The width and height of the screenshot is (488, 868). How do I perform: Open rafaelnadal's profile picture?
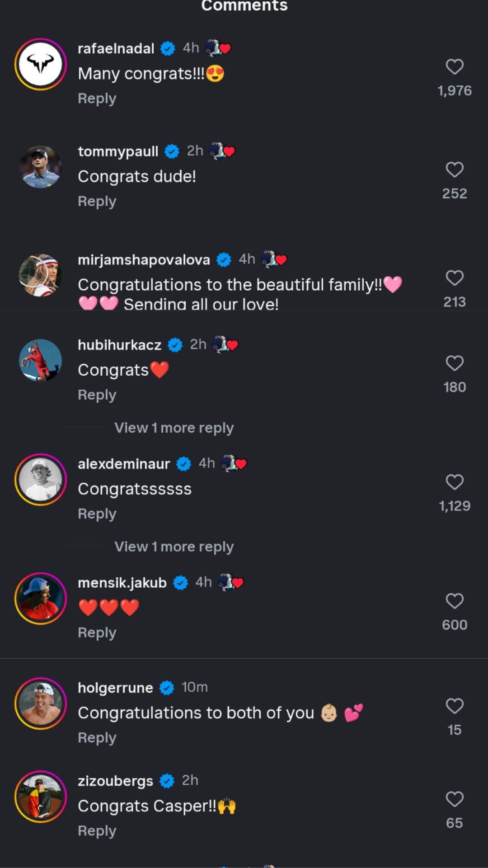point(41,64)
